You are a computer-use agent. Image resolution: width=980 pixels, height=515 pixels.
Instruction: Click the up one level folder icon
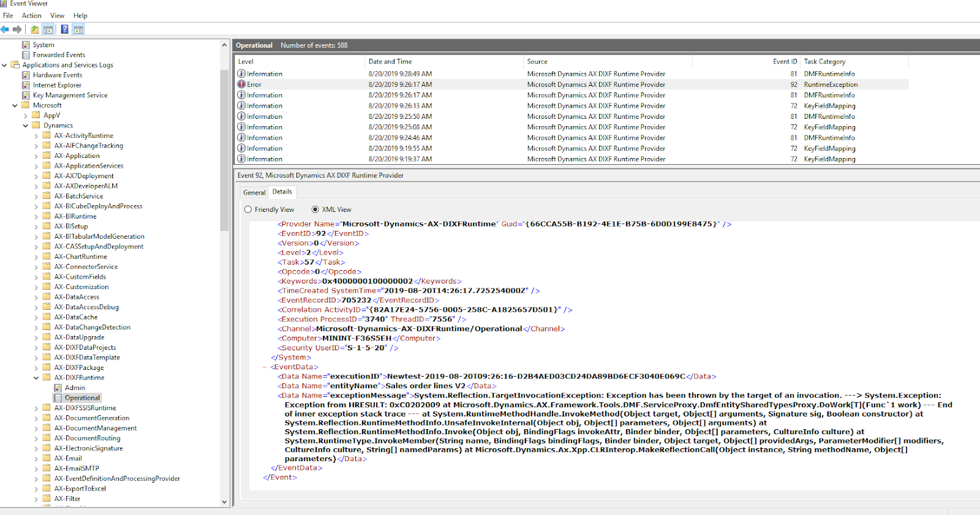click(34, 29)
